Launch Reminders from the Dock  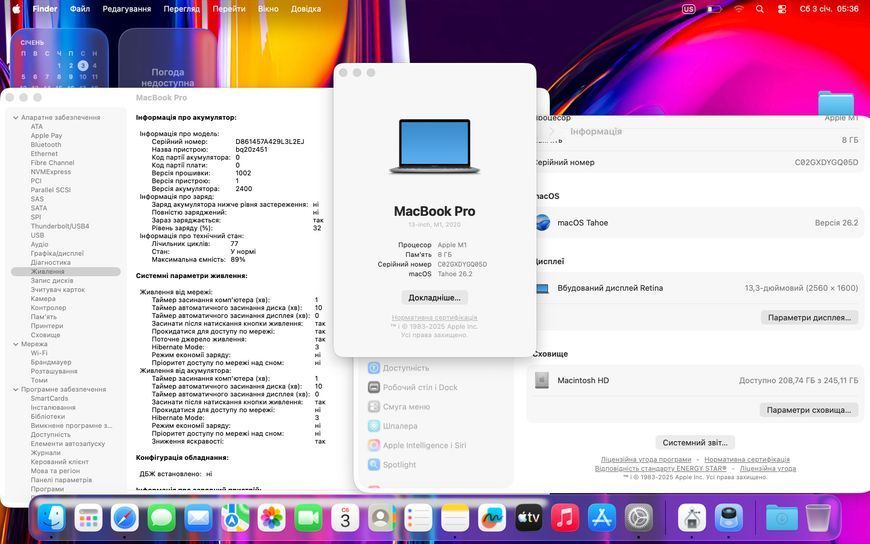pos(418,518)
